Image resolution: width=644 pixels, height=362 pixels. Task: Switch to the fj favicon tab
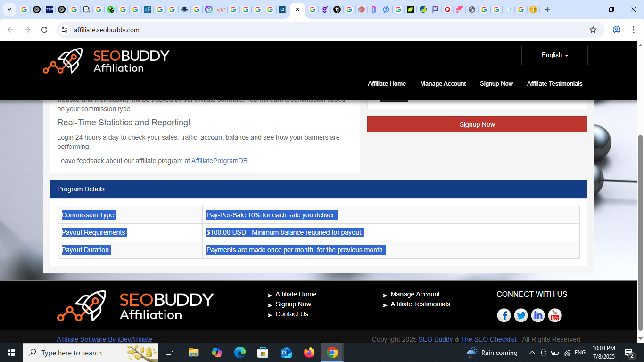(337, 9)
